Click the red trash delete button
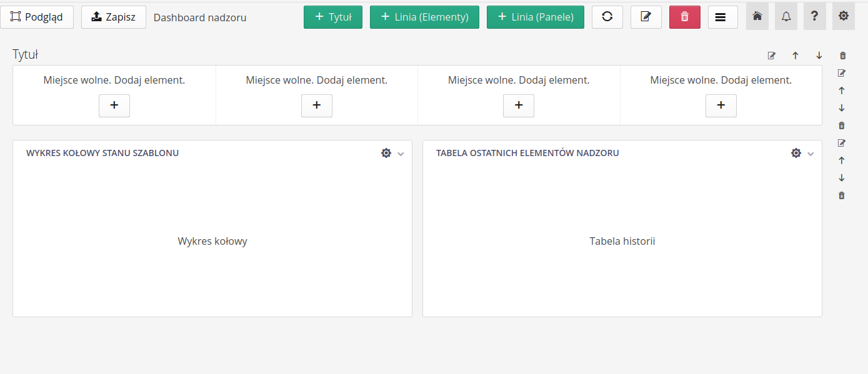Image resolution: width=868 pixels, height=374 pixels. 684,17
